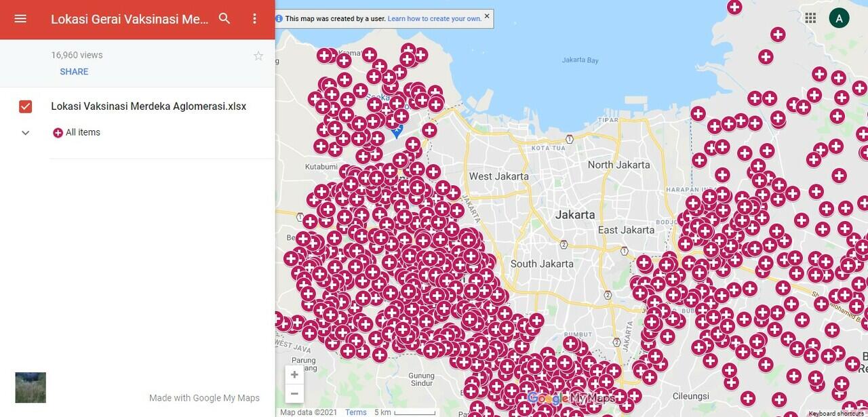
Task: Search the map with magnifier icon
Action: (224, 19)
